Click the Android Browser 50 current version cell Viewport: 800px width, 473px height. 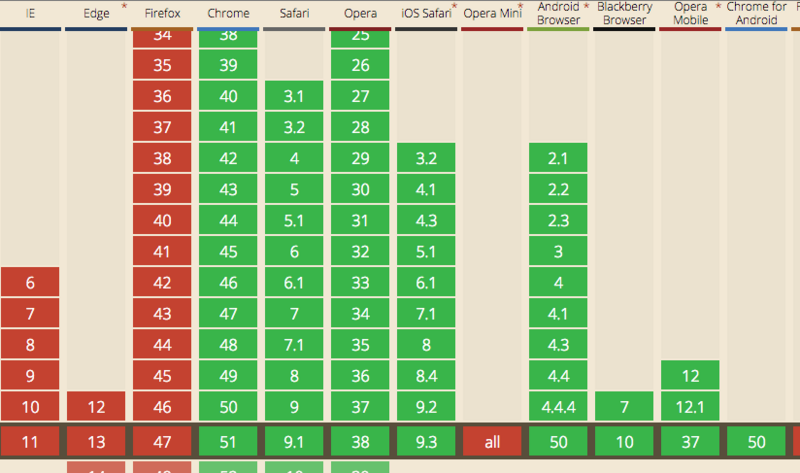tap(558, 441)
